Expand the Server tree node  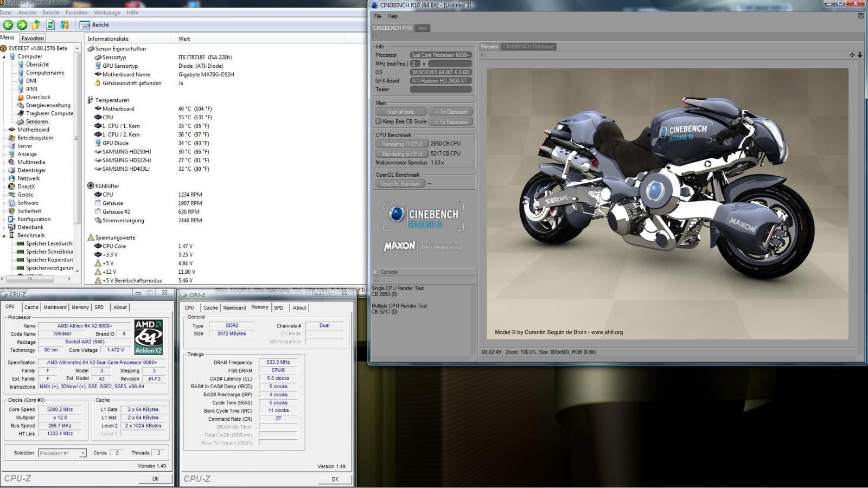pyautogui.click(x=4, y=146)
